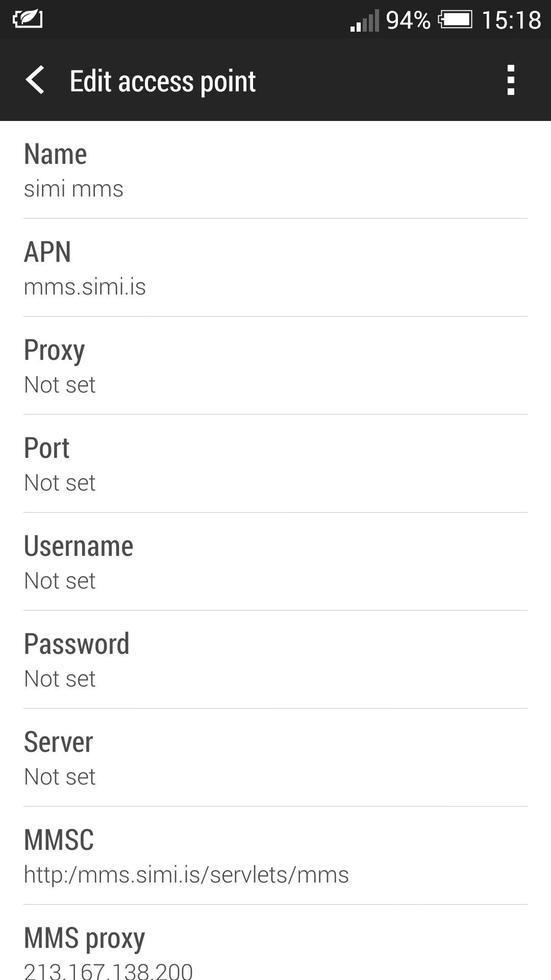The image size is (551, 980).
Task: Set the Username field
Action: click(275, 562)
